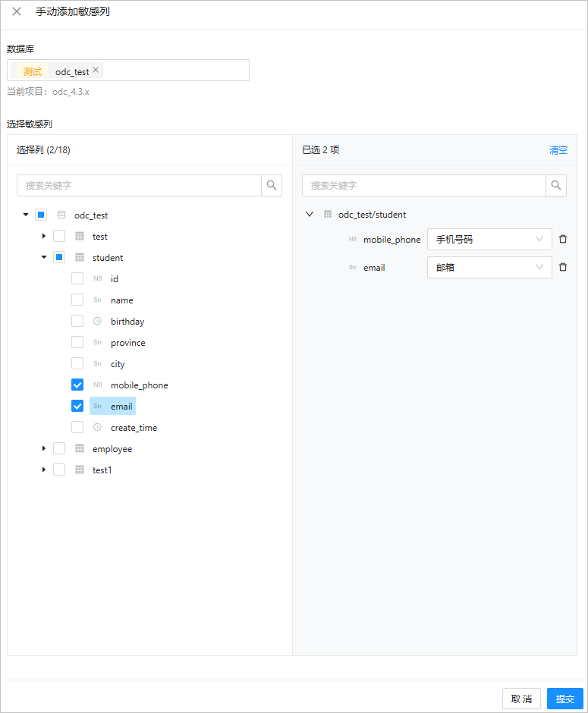Check the city column checkbox
This screenshot has width=588, height=713.
77,363
